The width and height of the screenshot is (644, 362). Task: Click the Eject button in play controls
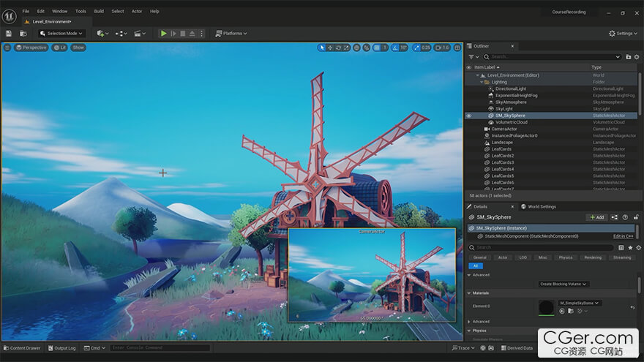coord(192,33)
